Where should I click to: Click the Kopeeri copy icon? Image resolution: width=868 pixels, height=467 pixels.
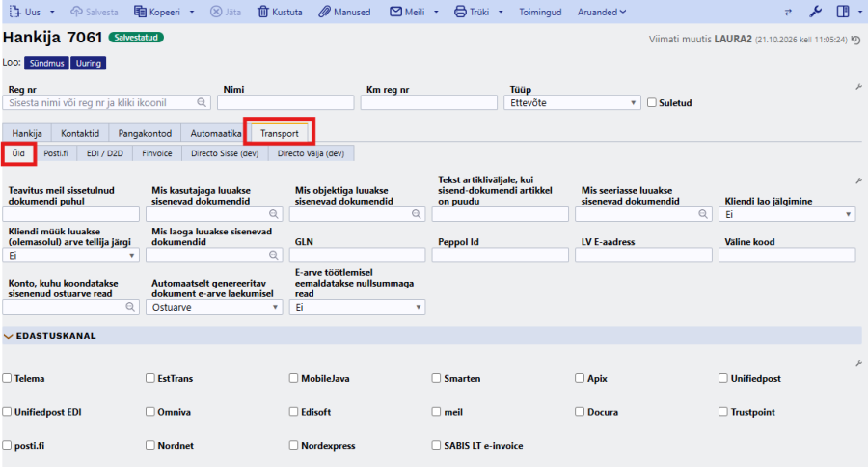(140, 12)
